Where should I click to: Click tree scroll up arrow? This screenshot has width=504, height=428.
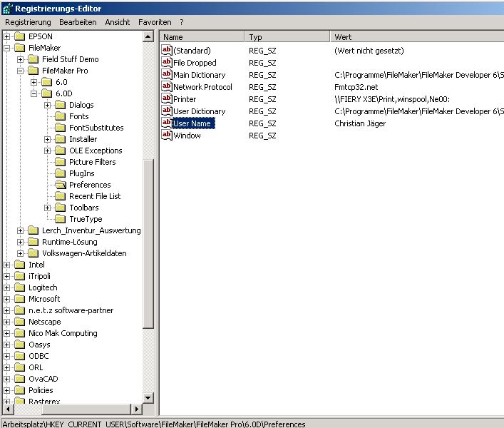148,36
